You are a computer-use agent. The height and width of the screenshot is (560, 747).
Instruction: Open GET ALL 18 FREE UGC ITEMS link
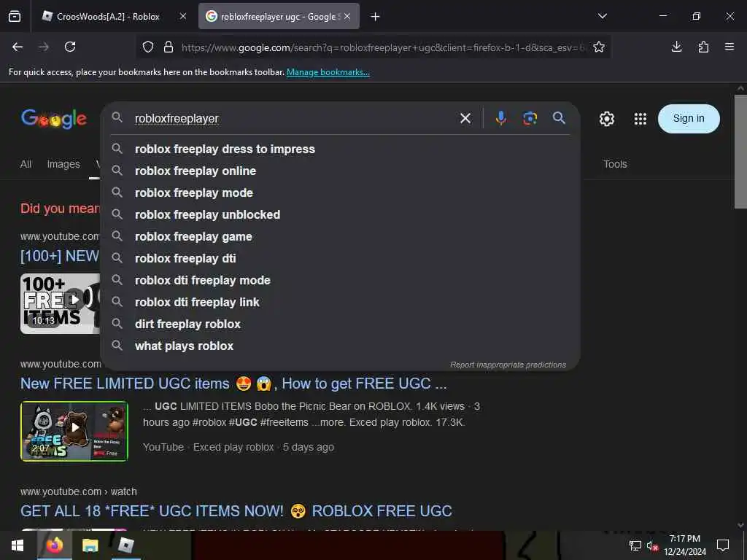coord(236,511)
